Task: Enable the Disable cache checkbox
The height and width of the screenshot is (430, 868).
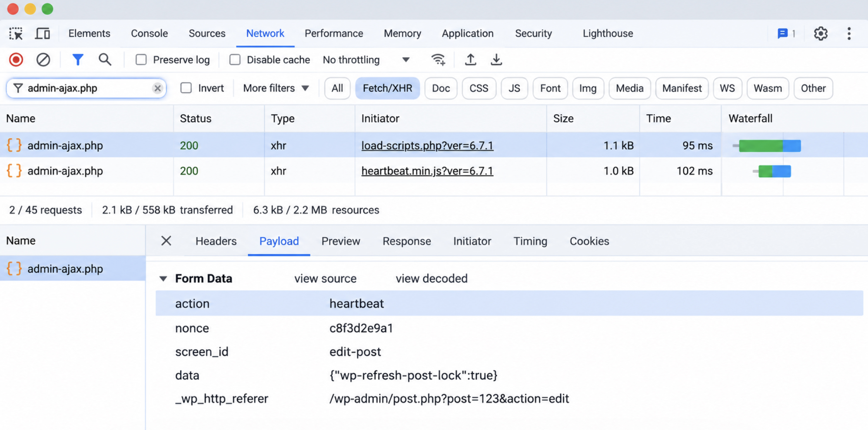Action: click(235, 60)
